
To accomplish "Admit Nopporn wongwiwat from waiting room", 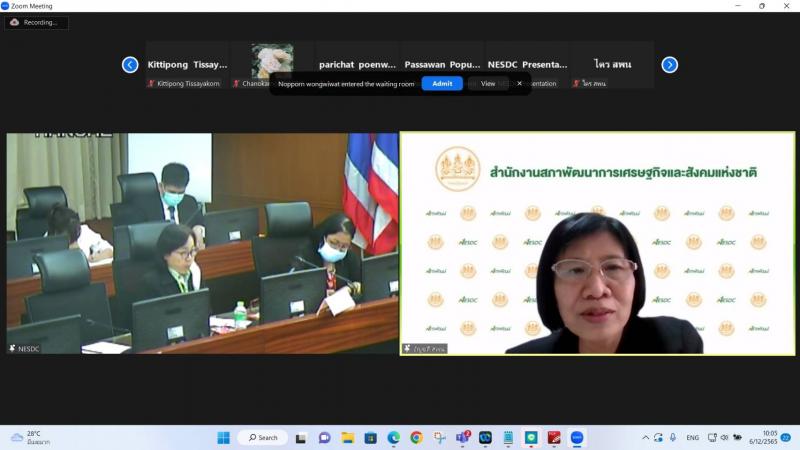I will pyautogui.click(x=442, y=84).
